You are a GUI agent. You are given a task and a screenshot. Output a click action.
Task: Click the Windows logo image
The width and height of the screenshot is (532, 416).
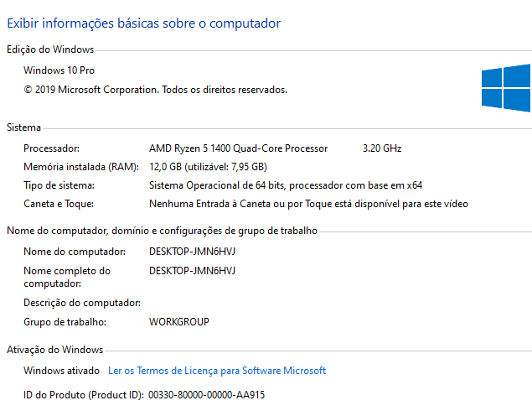506,88
